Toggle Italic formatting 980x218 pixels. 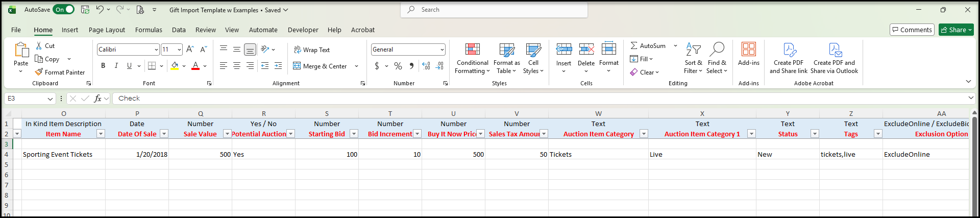(116, 65)
